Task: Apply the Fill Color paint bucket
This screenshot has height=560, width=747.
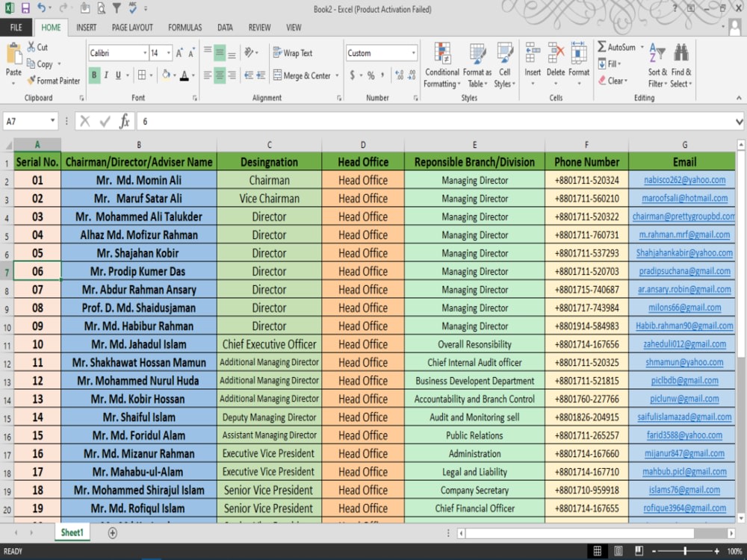Action: (166, 75)
